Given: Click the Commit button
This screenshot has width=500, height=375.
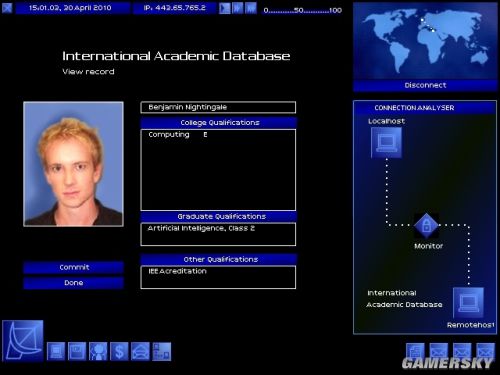Looking at the screenshot, I should [74, 267].
